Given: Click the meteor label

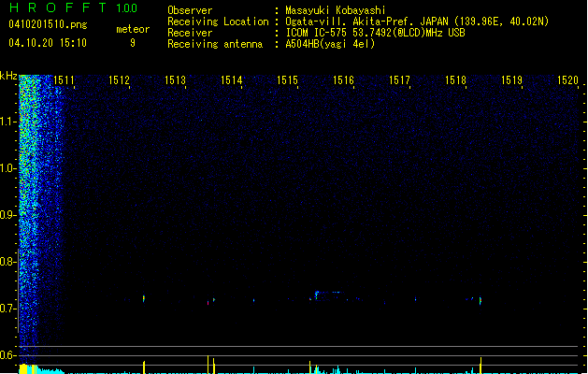Looking at the screenshot, I should 133,29.
